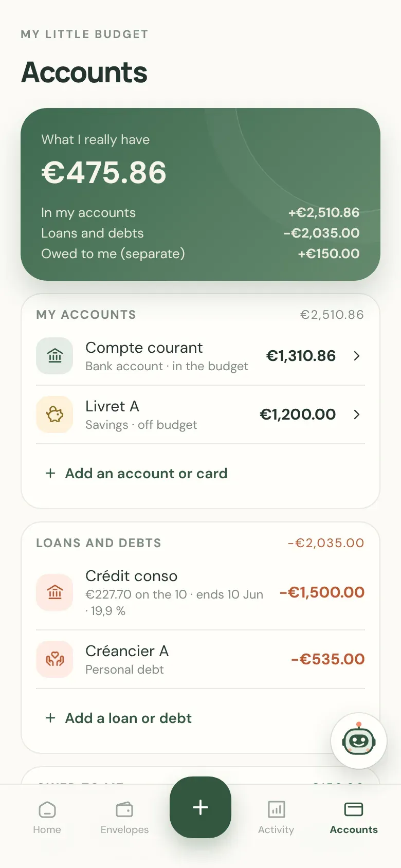Open the Créancier A personal debt row
This screenshot has width=401, height=868.
pos(200,659)
